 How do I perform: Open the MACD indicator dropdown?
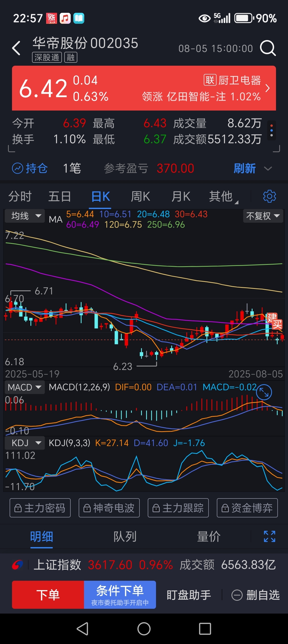(x=25, y=387)
